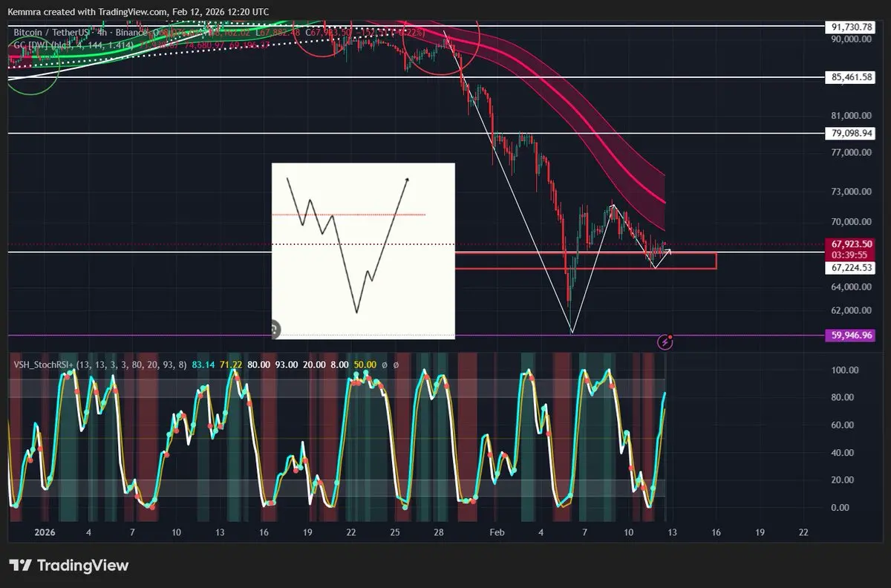Click the 22 date label at far right

point(803,532)
